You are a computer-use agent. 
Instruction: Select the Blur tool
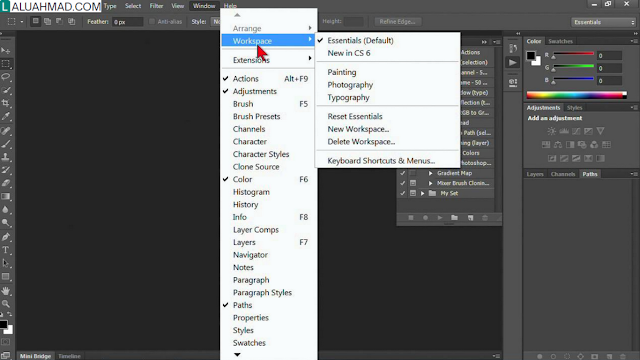point(6,209)
